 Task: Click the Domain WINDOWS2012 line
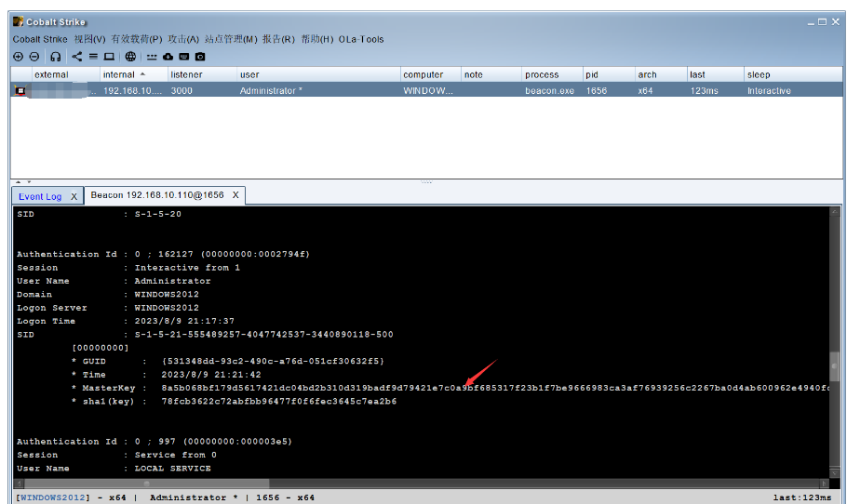107,295
